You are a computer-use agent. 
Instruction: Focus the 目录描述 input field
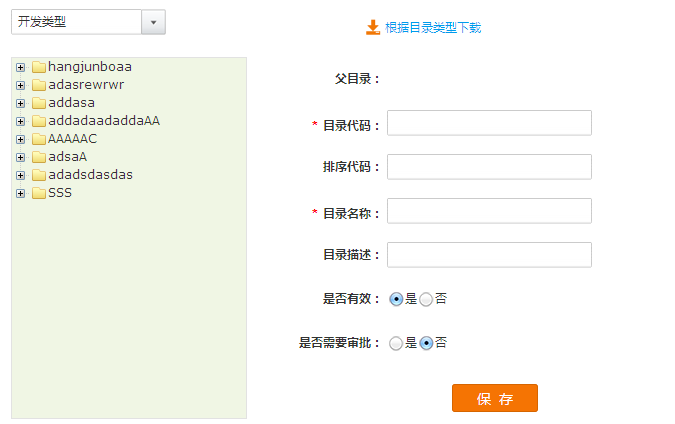[x=489, y=255]
